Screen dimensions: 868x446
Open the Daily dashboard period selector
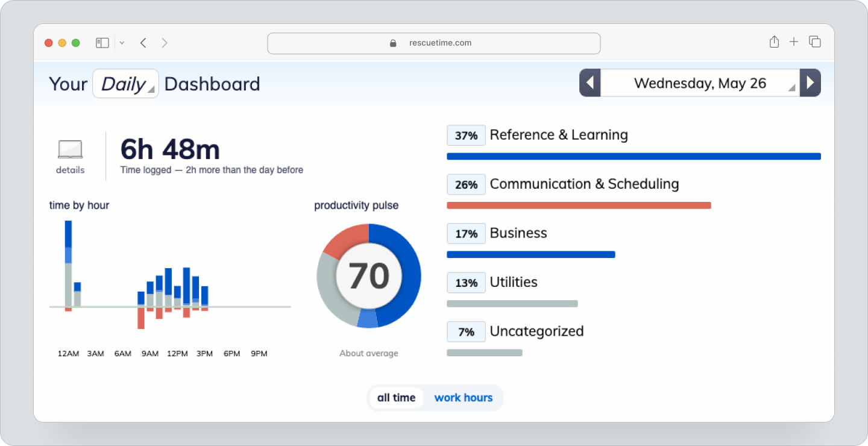click(125, 84)
